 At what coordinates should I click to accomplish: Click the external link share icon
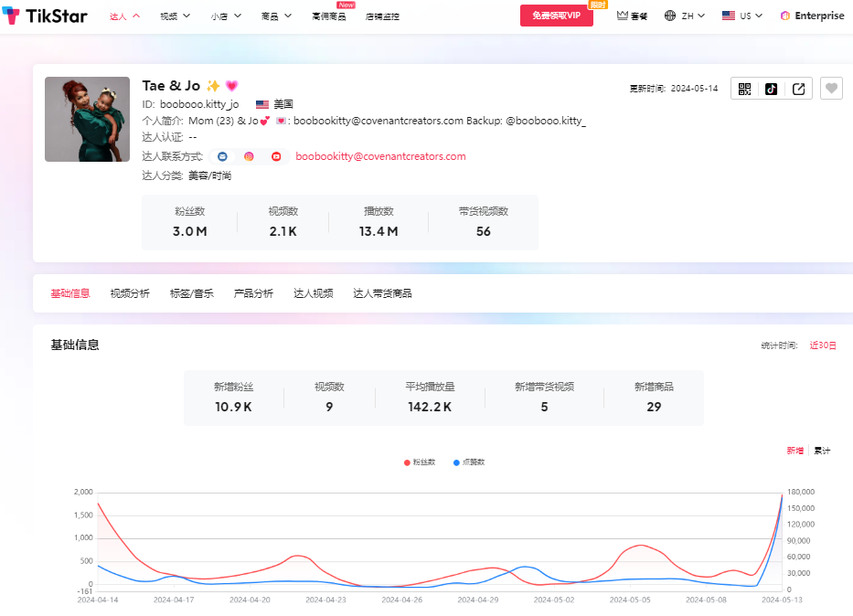(797, 89)
